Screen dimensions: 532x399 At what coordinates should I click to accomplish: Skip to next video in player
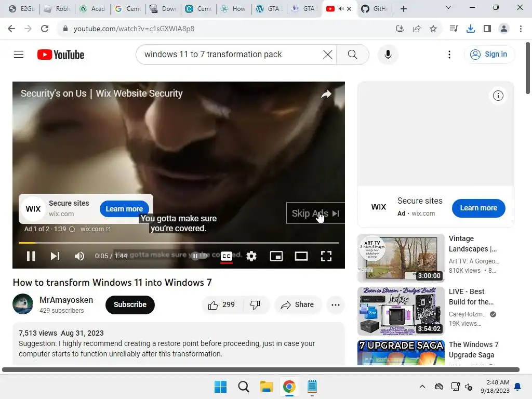coord(55,256)
